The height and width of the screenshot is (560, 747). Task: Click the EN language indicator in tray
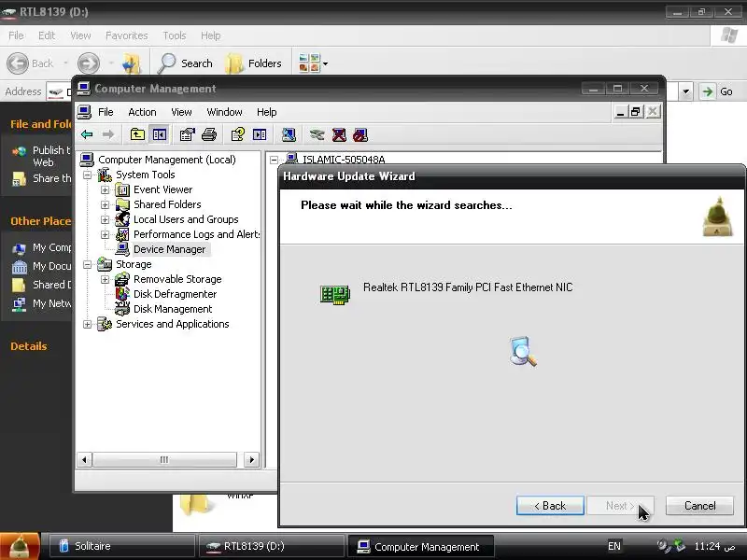[x=614, y=546]
